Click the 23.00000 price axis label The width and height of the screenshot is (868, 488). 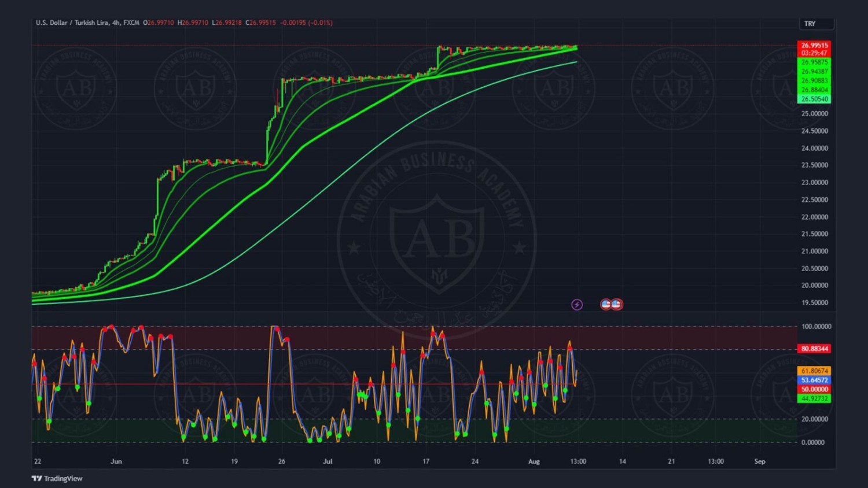[814, 182]
